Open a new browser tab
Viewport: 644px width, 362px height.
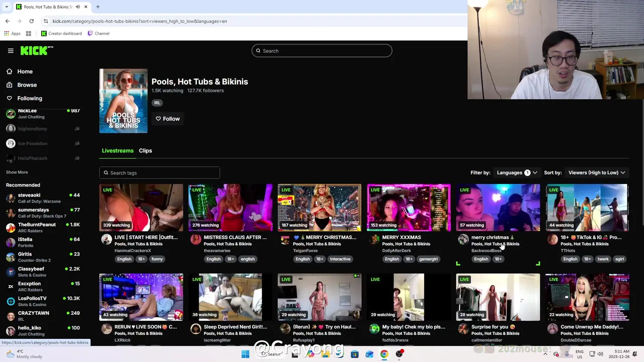(x=98, y=7)
